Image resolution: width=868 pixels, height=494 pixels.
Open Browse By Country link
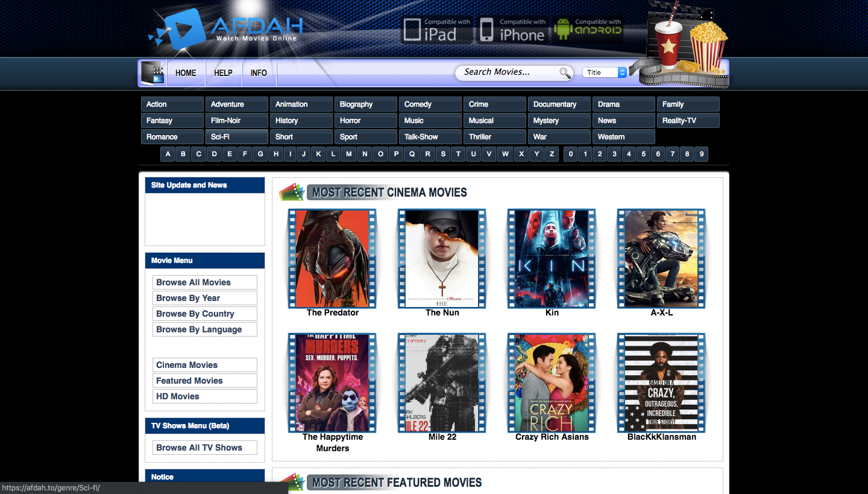click(x=205, y=314)
